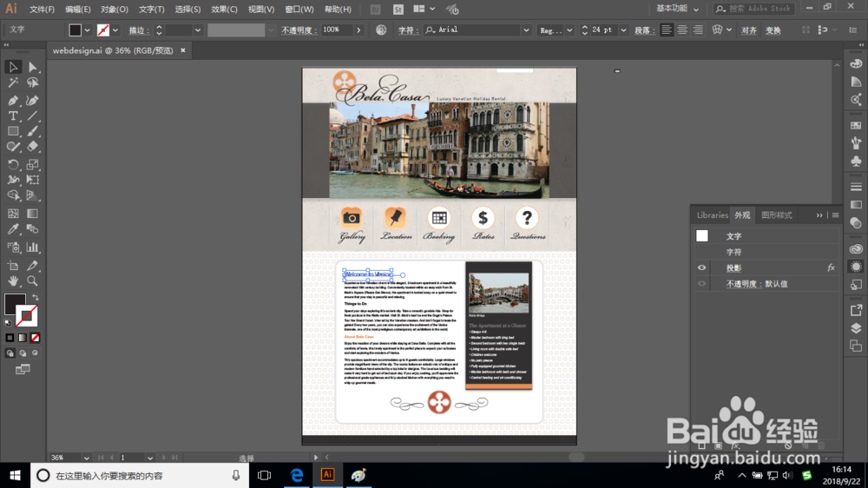
Task: Align paragraph text left
Action: pyautogui.click(x=667, y=30)
